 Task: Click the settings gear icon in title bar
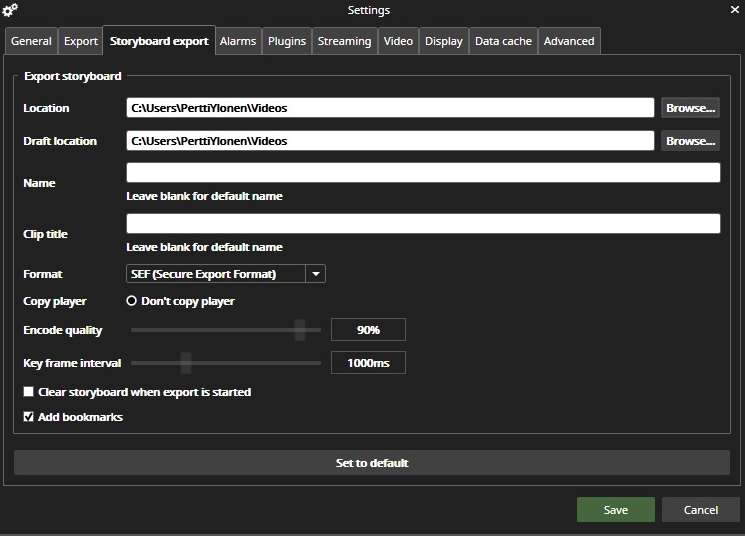pyautogui.click(x=11, y=10)
